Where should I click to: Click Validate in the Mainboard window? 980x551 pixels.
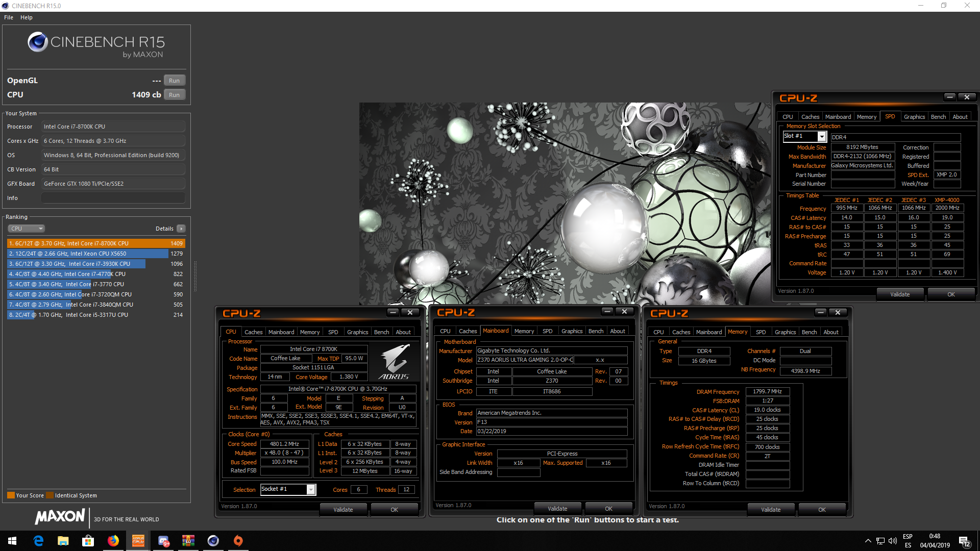557,509
